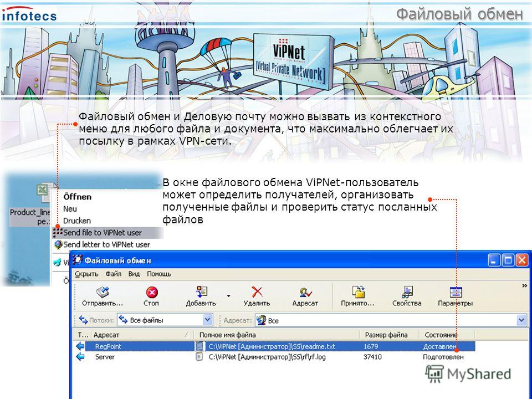
Task: Open the Свойства toolbar icon
Action: (407, 292)
